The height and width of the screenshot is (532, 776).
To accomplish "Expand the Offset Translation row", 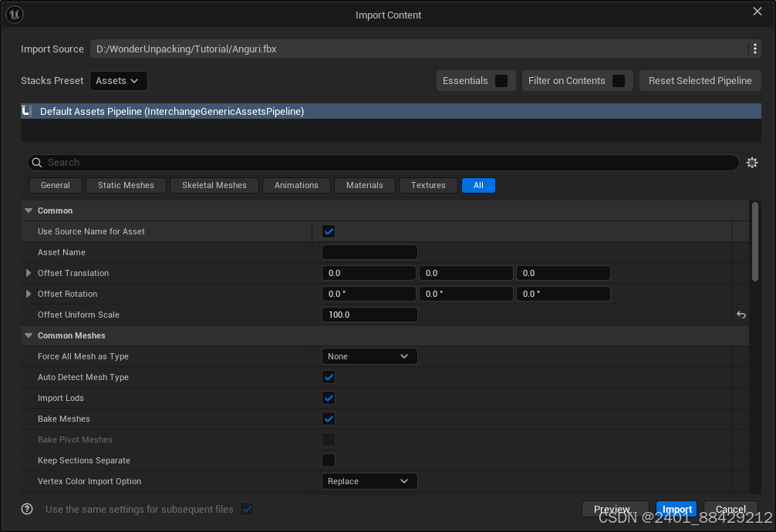I will point(29,273).
